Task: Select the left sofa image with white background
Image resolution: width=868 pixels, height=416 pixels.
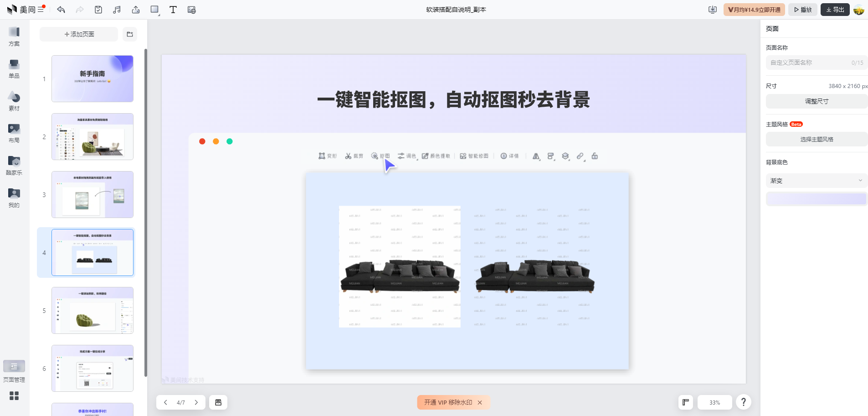Action: (x=400, y=266)
